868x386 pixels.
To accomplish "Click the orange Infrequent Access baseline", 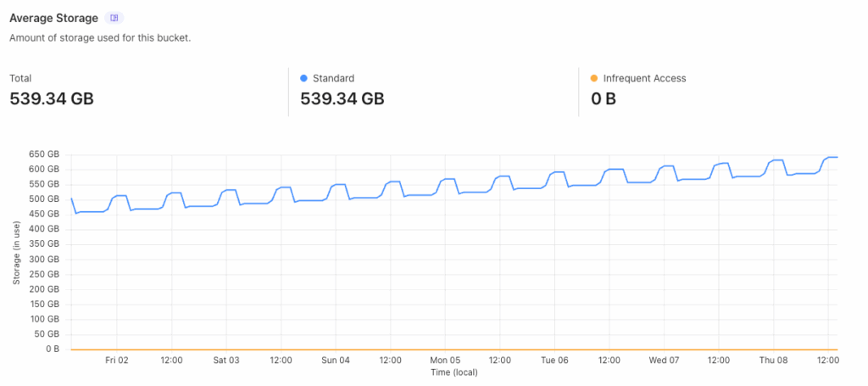I will (454, 350).
